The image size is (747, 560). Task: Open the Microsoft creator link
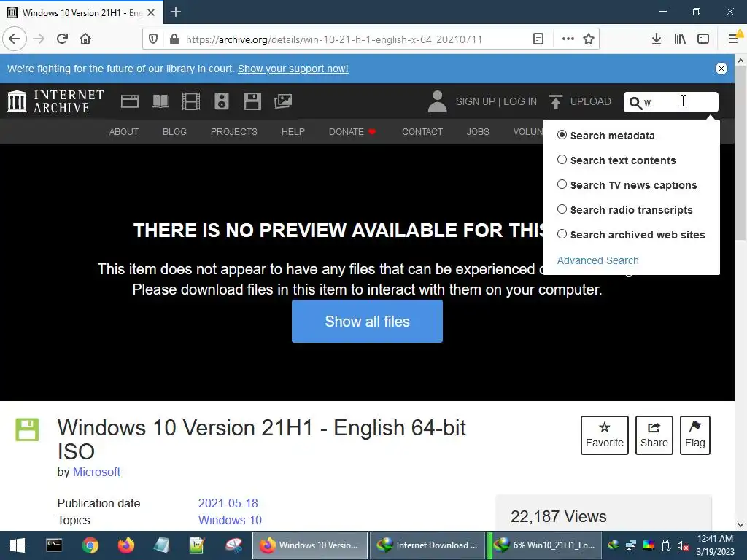[96, 472]
